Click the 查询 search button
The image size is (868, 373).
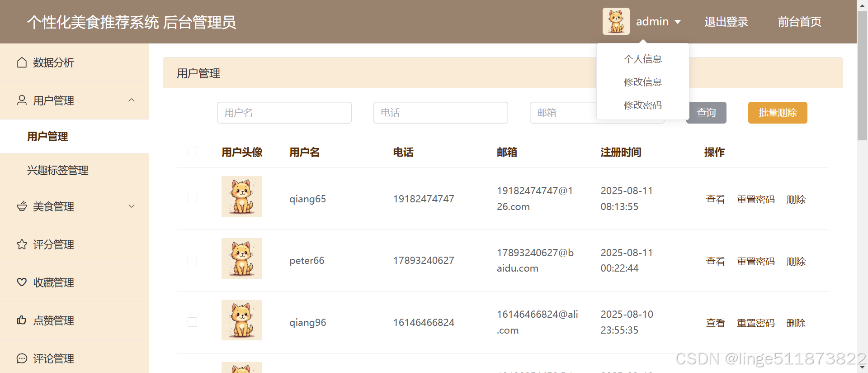click(x=706, y=113)
